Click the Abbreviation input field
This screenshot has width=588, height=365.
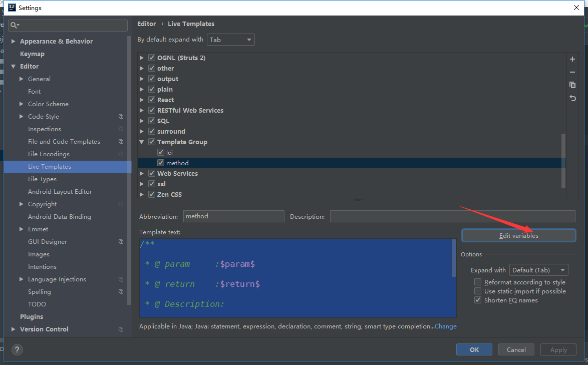pyautogui.click(x=233, y=216)
